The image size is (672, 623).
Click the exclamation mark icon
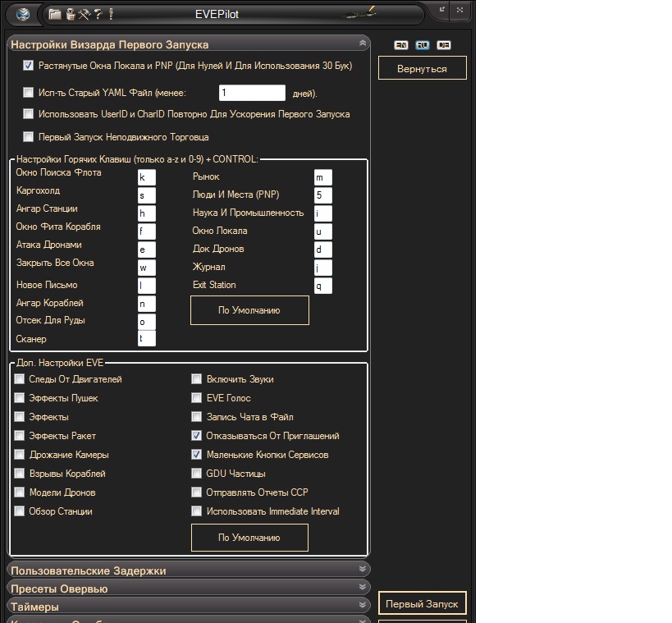(111, 14)
